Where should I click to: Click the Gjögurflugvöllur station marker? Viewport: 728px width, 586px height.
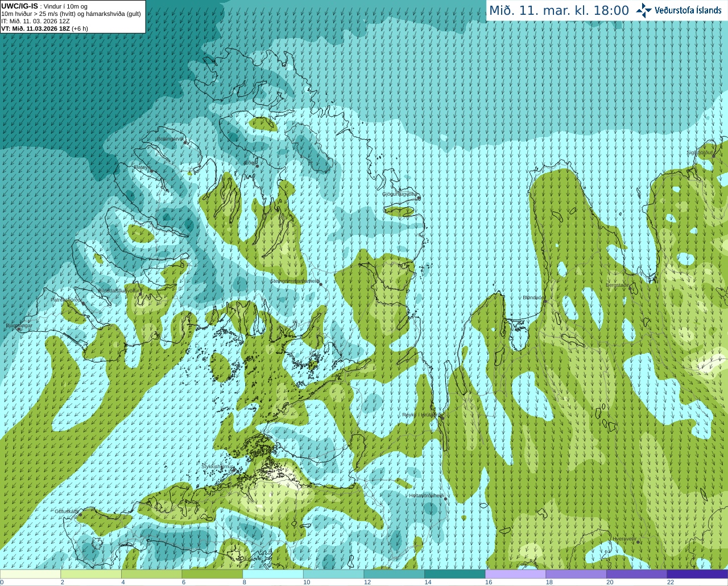(419, 198)
